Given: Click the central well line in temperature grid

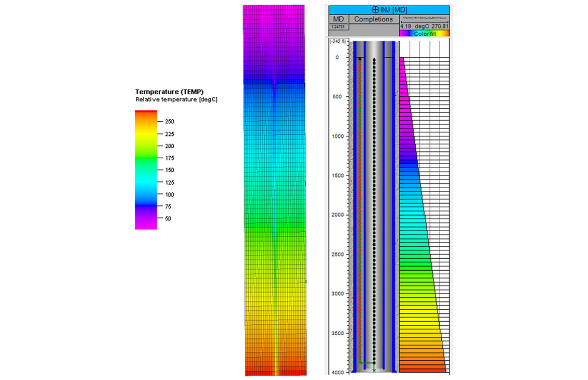Looking at the screenshot, I should click(276, 225).
